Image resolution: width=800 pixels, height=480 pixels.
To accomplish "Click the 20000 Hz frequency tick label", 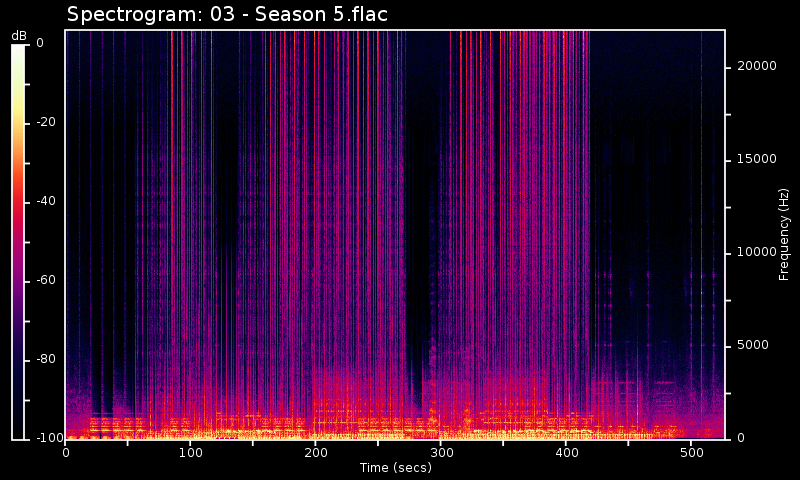I will click(x=757, y=66).
